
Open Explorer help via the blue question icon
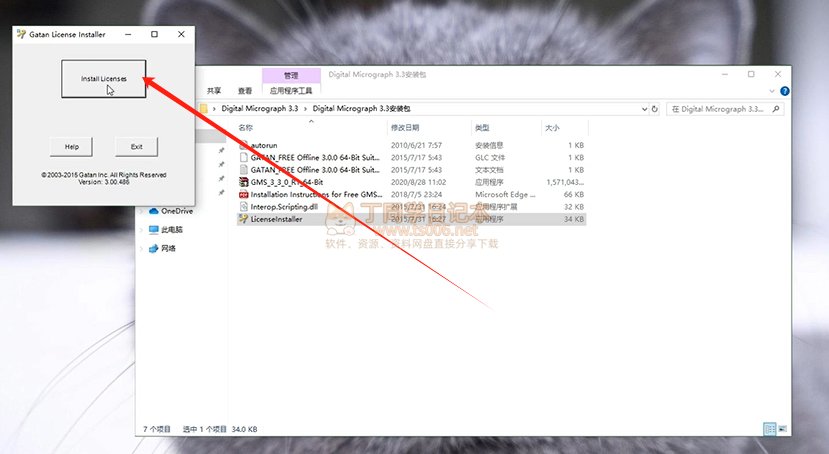(x=785, y=91)
